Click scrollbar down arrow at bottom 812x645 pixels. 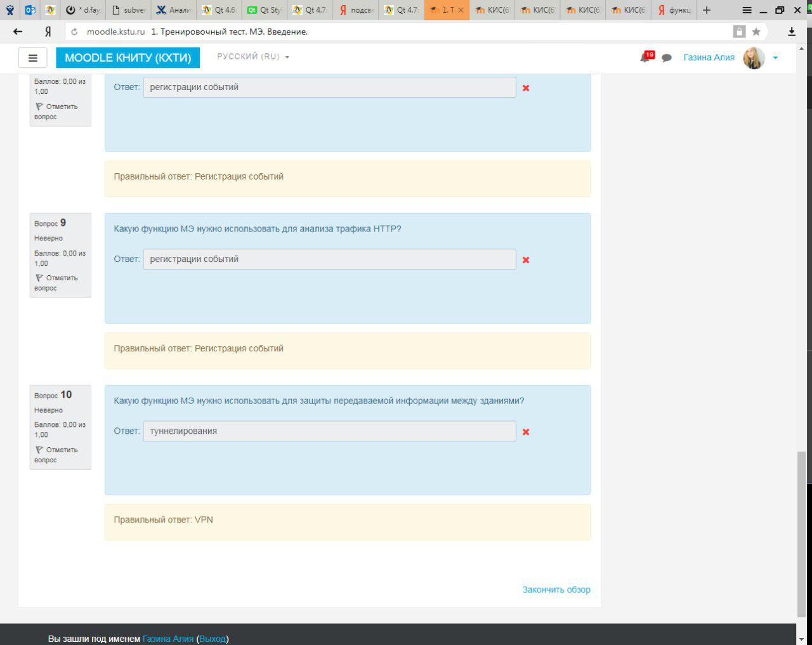801,639
